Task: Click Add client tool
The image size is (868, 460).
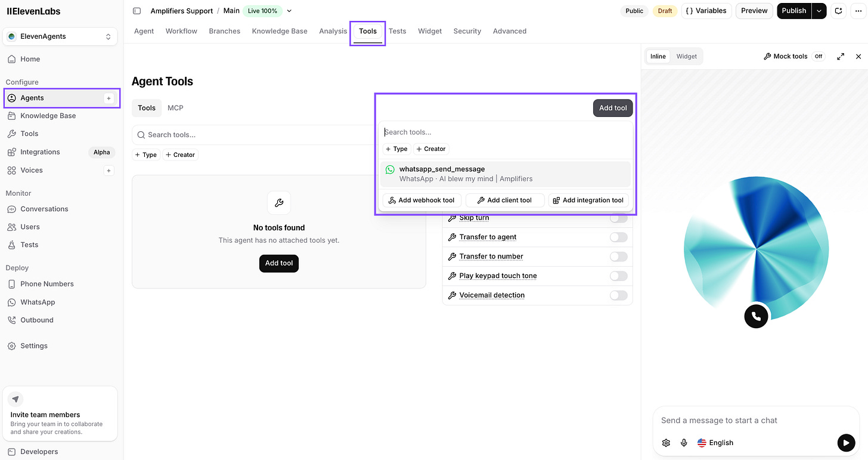Action: (x=505, y=200)
